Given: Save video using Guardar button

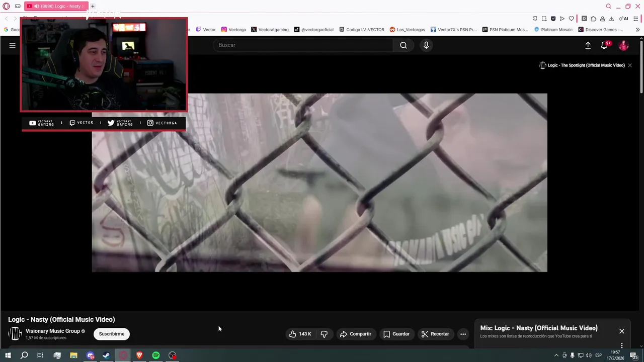Looking at the screenshot, I should click(396, 334).
